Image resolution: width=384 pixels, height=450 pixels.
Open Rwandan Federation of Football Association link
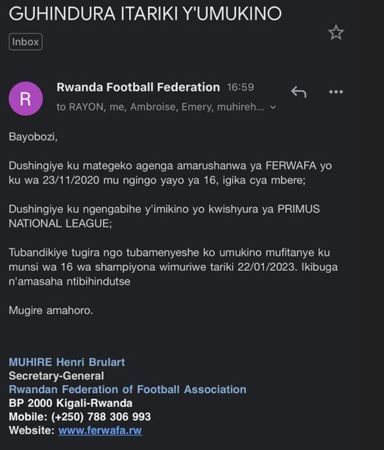pyautogui.click(x=128, y=389)
